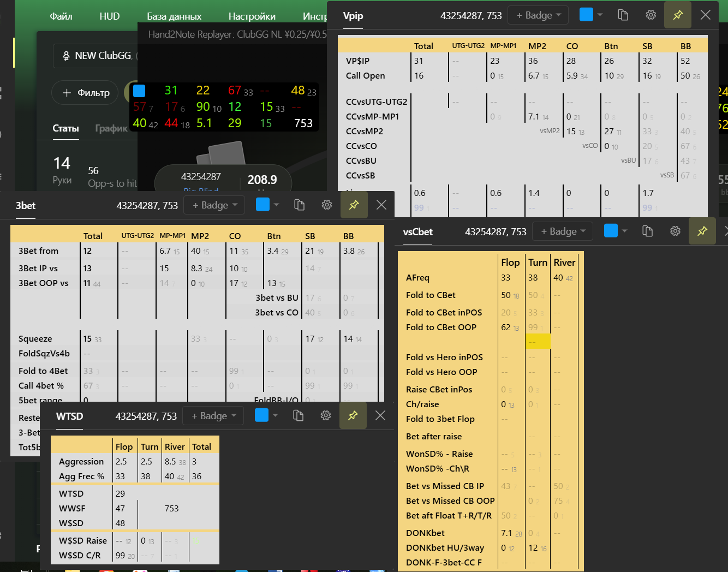Toggle pin in the Vpip popup

pos(678,15)
